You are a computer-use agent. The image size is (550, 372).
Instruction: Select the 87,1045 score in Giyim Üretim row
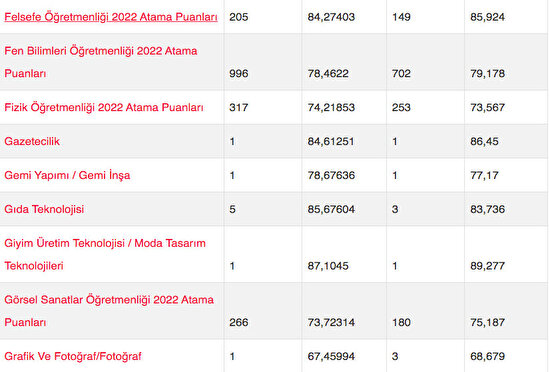coord(328,266)
